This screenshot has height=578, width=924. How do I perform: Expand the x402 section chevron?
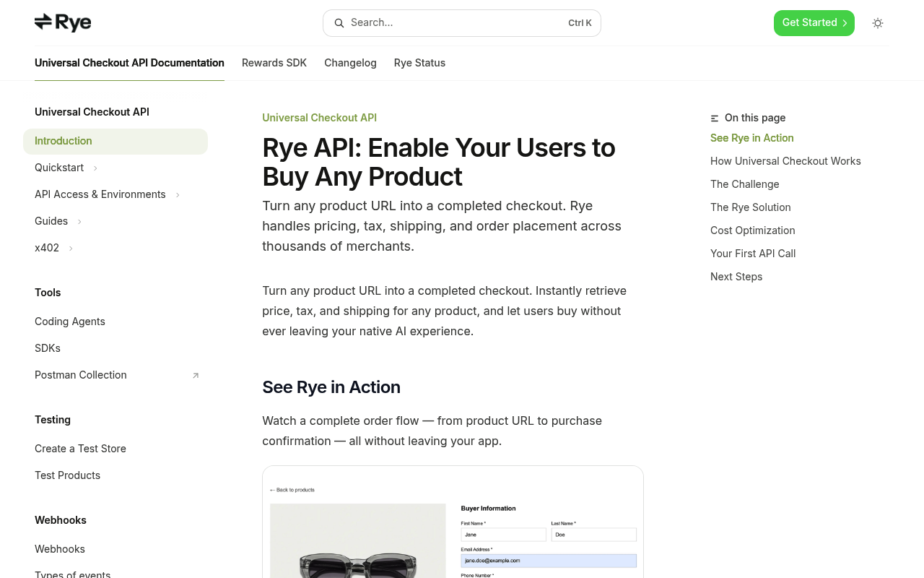(x=71, y=248)
